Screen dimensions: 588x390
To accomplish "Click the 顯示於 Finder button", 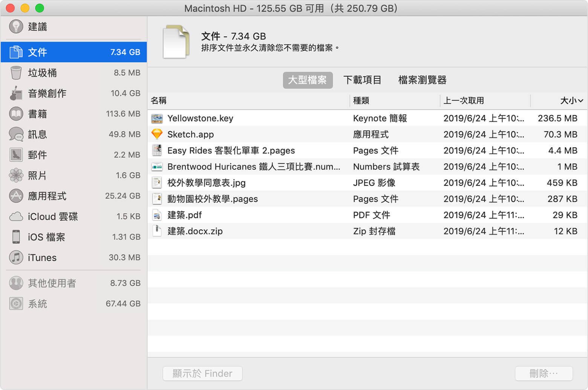I will pyautogui.click(x=202, y=373).
